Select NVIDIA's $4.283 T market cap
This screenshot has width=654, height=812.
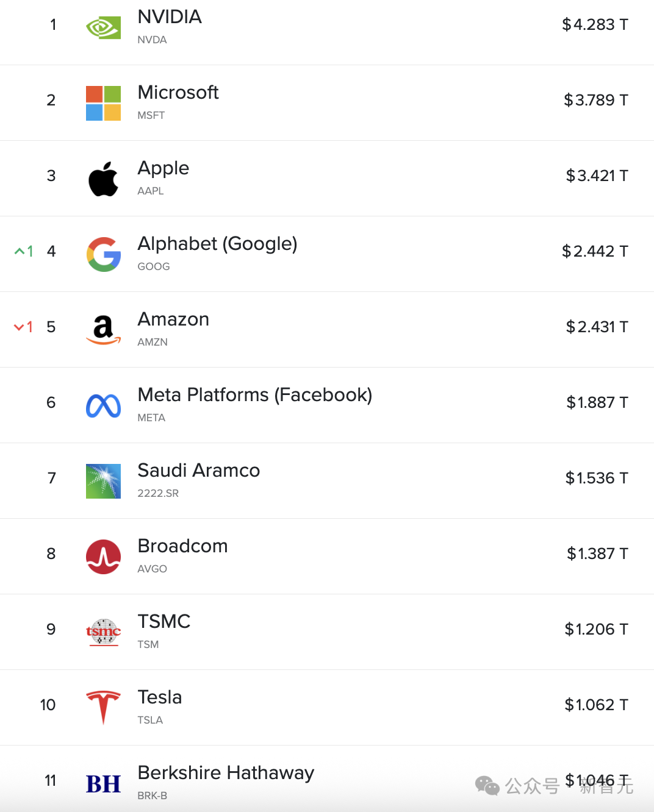point(595,24)
